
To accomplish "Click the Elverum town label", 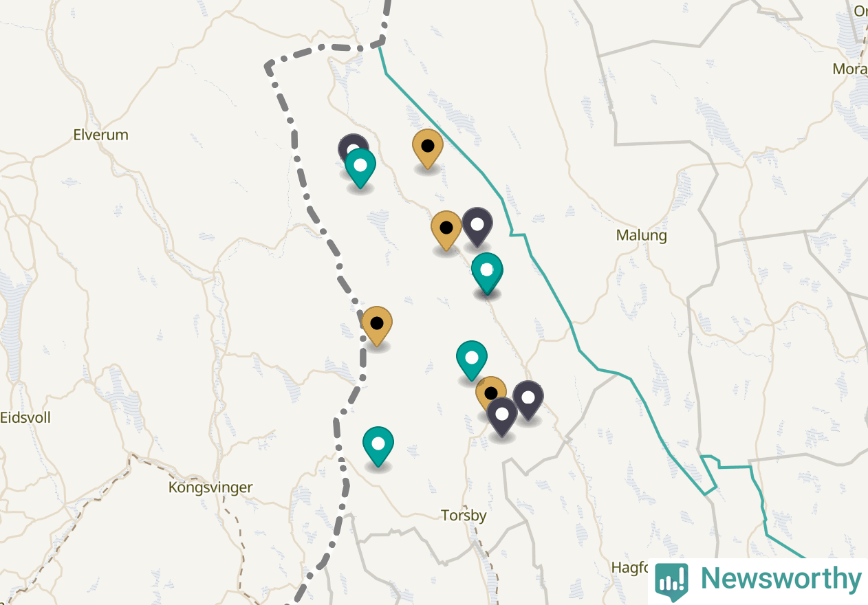I will point(101,135).
